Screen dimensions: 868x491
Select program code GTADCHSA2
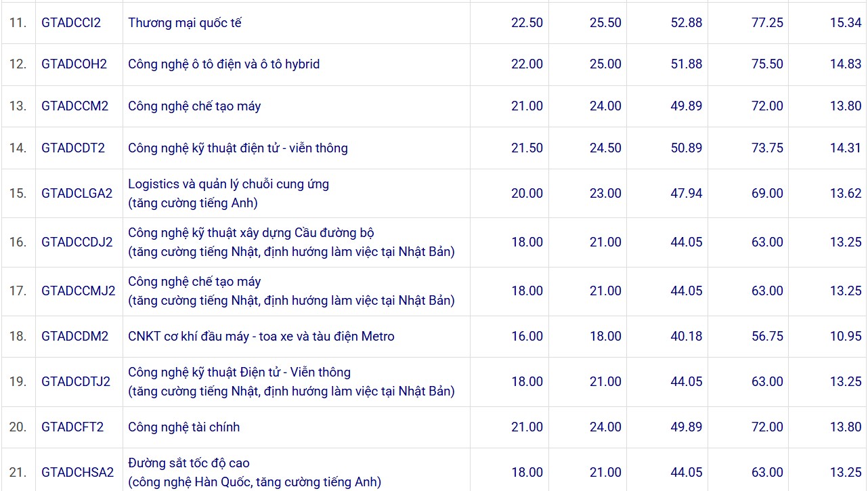[77, 472]
